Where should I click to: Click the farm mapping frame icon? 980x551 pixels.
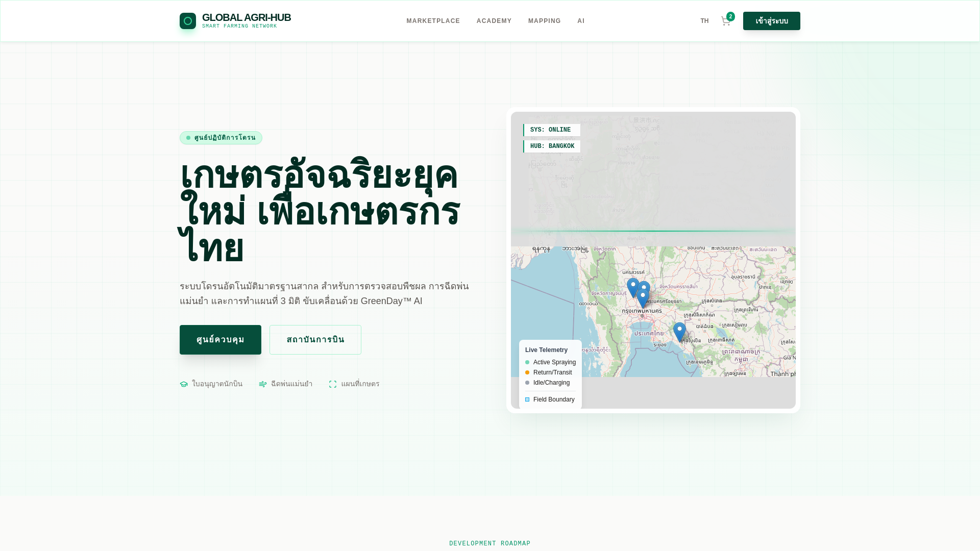(333, 384)
